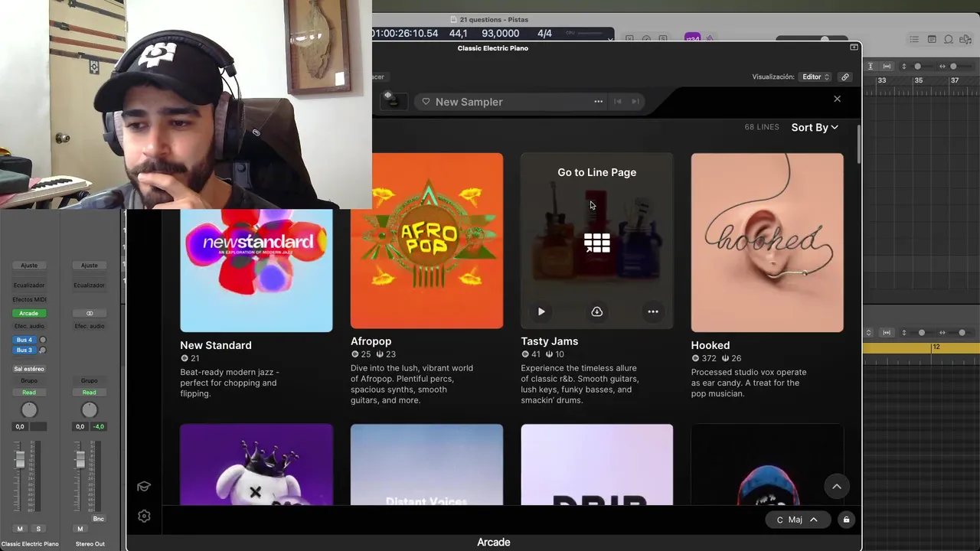Open Arcade settings gear
The width and height of the screenshot is (980, 551).
pyautogui.click(x=144, y=516)
